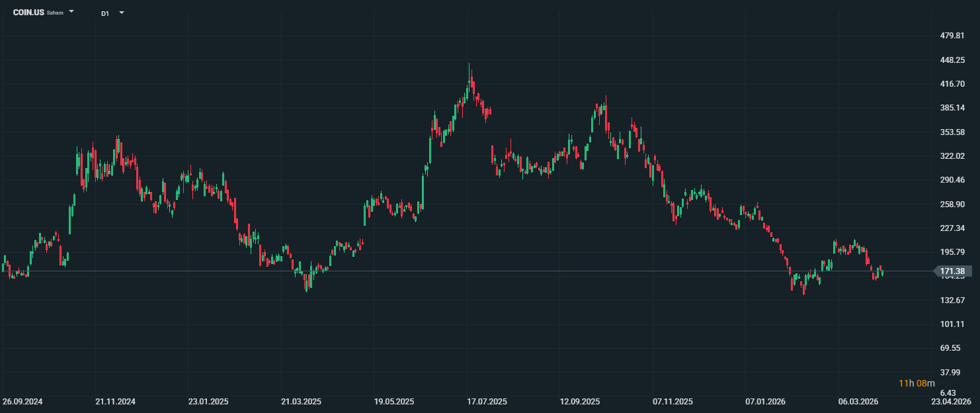This screenshot has width=980, height=413.
Task: Select the 23.04.2026 date on time axis
Action: pos(951,402)
